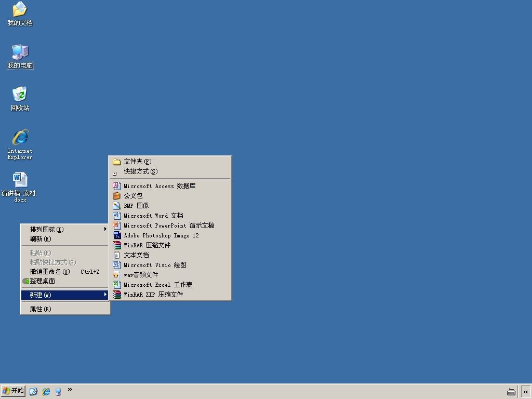The image size is (532, 399).
Task: Click the Photoshop Ps icon in the submenu
Action: point(117,235)
